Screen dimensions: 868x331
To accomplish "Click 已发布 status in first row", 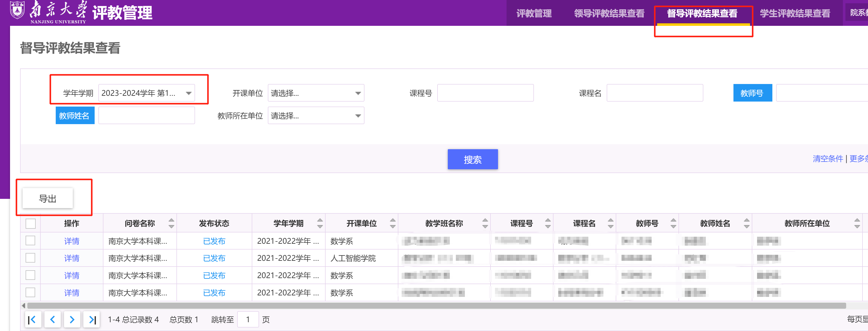I will 214,241.
